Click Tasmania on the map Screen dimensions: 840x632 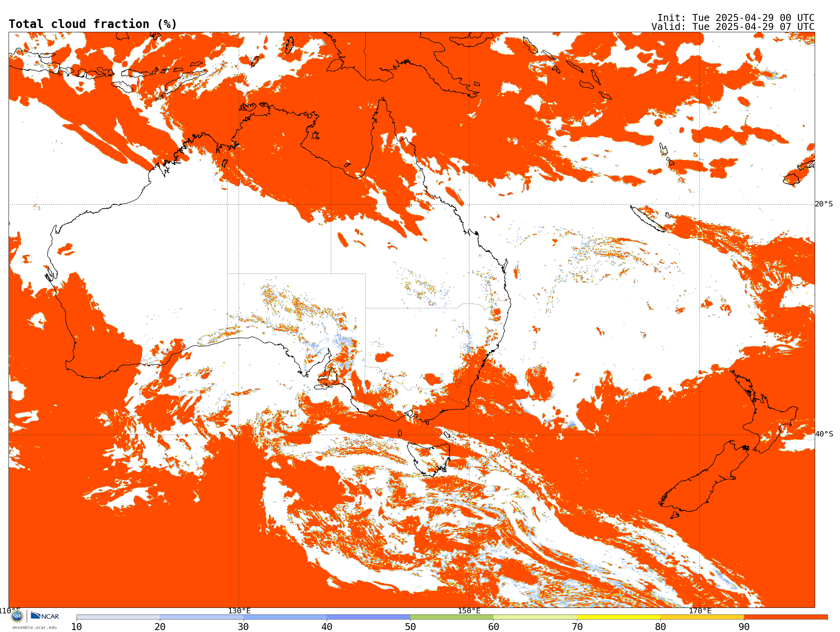coord(429,459)
